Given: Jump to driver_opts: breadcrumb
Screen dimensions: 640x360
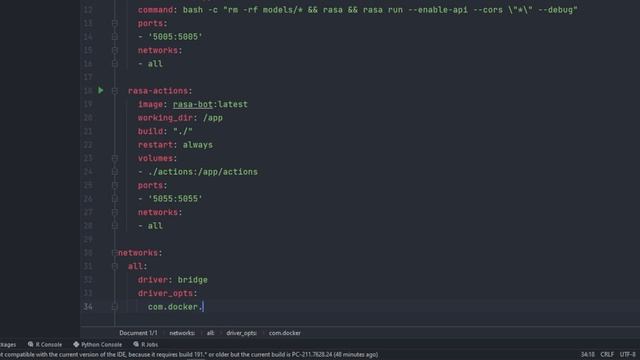Looking at the screenshot, I should pos(242,333).
